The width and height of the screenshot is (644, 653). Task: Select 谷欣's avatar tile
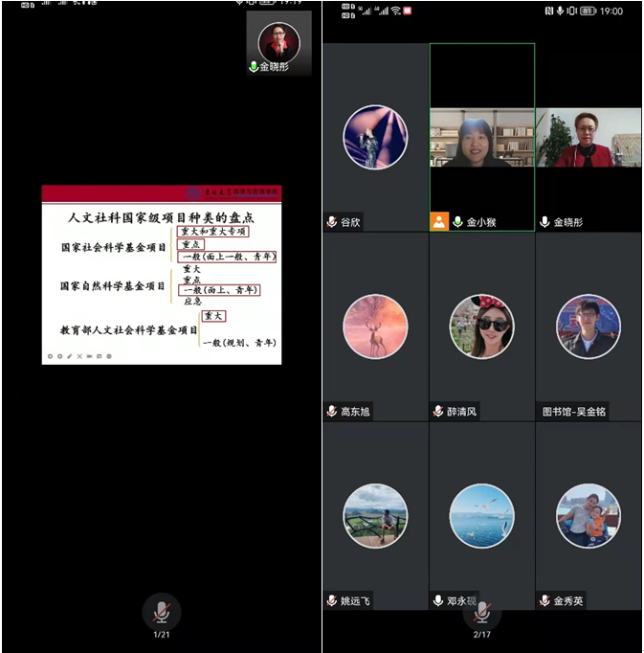click(375, 137)
